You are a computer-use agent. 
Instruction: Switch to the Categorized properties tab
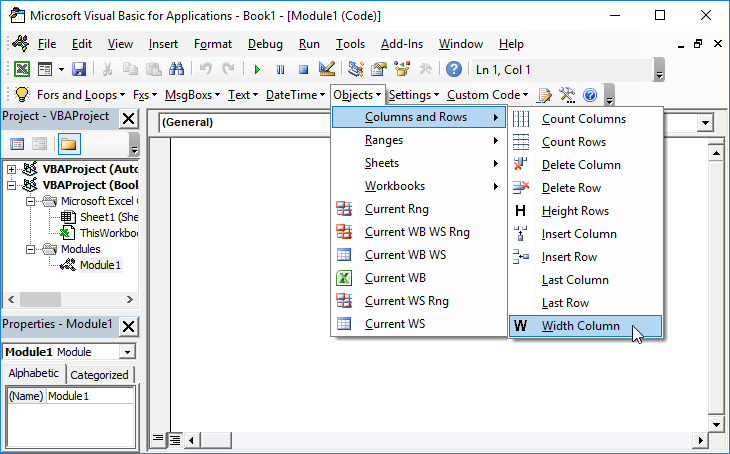point(101,375)
